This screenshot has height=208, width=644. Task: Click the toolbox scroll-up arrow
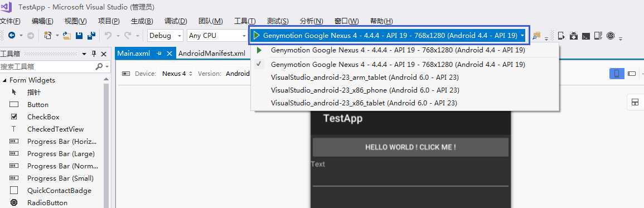pos(106,79)
